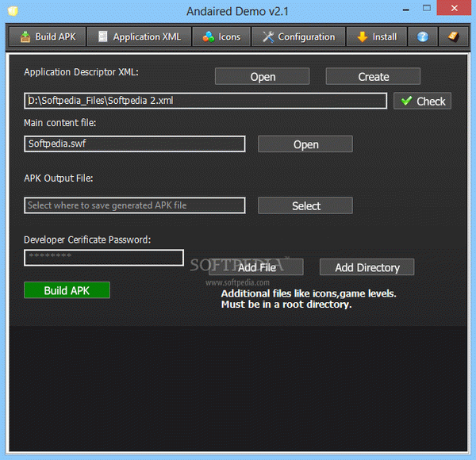Close the Andaired Demo window

pyautogui.click(x=454, y=8)
